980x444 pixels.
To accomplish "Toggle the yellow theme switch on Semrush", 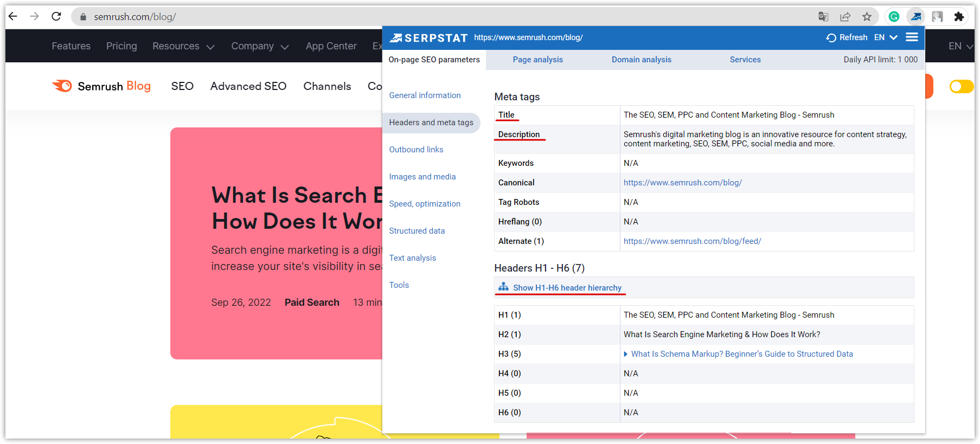I will 962,87.
